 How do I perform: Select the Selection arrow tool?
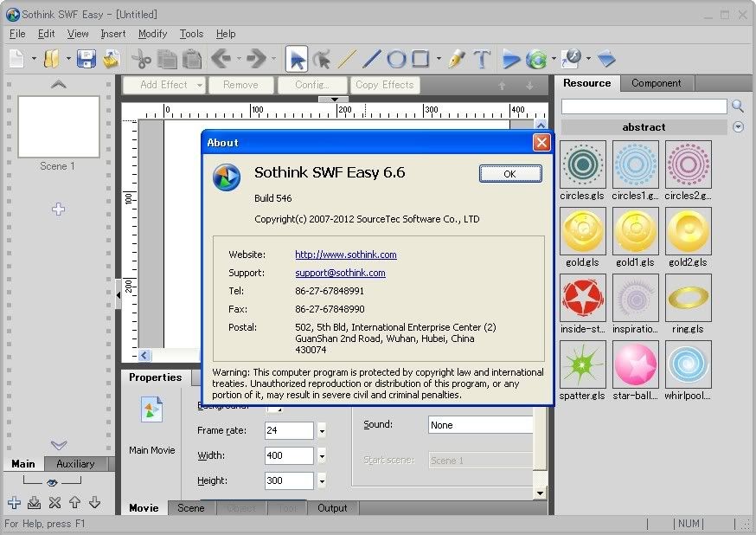tap(297, 59)
